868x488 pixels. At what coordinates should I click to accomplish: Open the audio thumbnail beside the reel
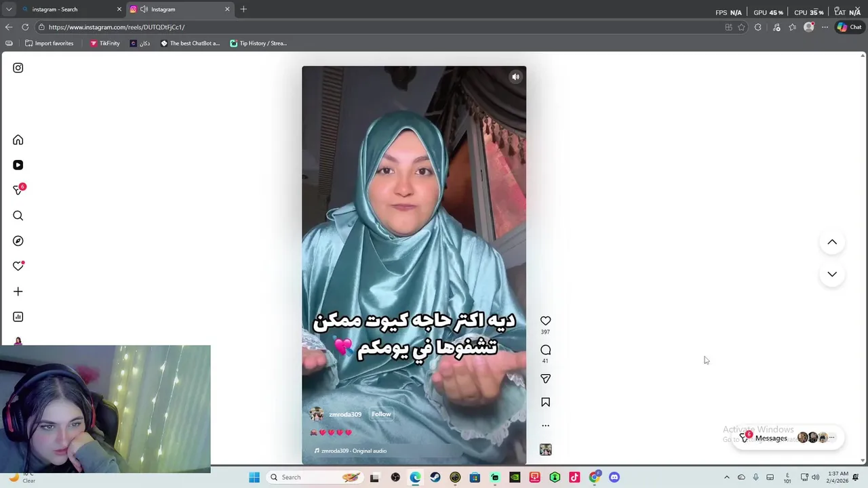coord(545,449)
